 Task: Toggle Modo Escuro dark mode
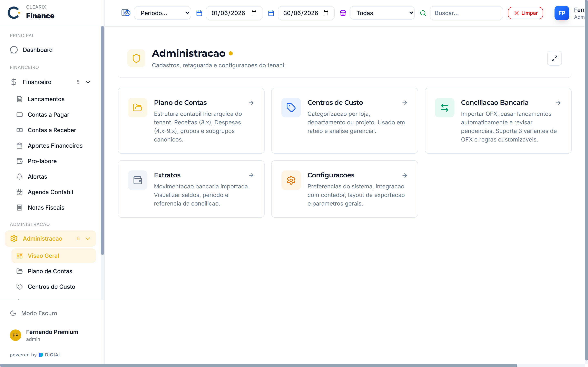click(33, 313)
